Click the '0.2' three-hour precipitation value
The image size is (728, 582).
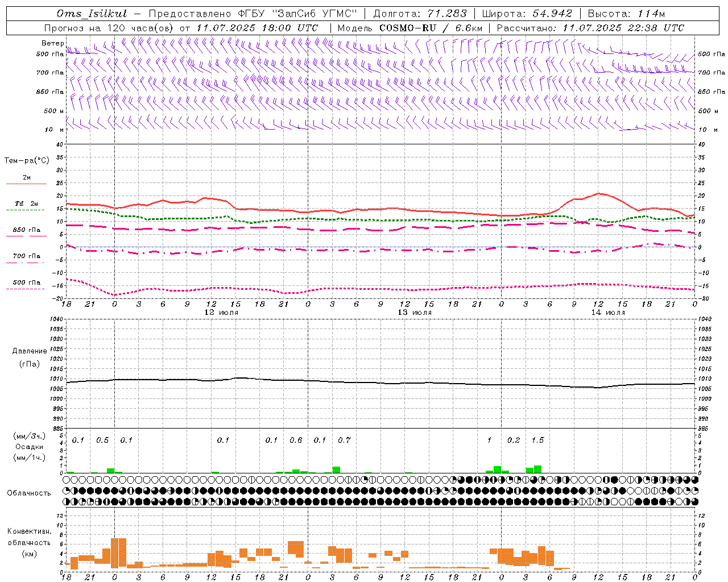514,440
